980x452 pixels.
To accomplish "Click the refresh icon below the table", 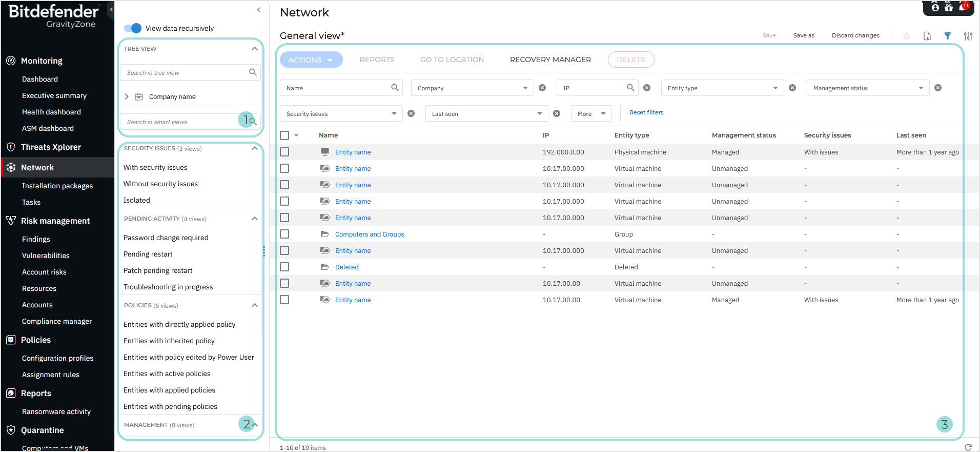I will coord(968,447).
